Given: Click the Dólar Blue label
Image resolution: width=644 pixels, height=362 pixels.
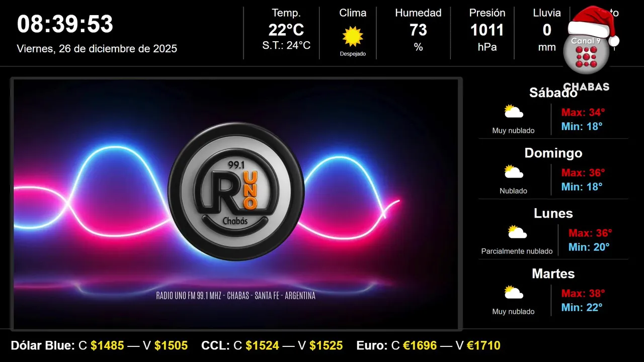Looking at the screenshot, I should (x=43, y=345).
